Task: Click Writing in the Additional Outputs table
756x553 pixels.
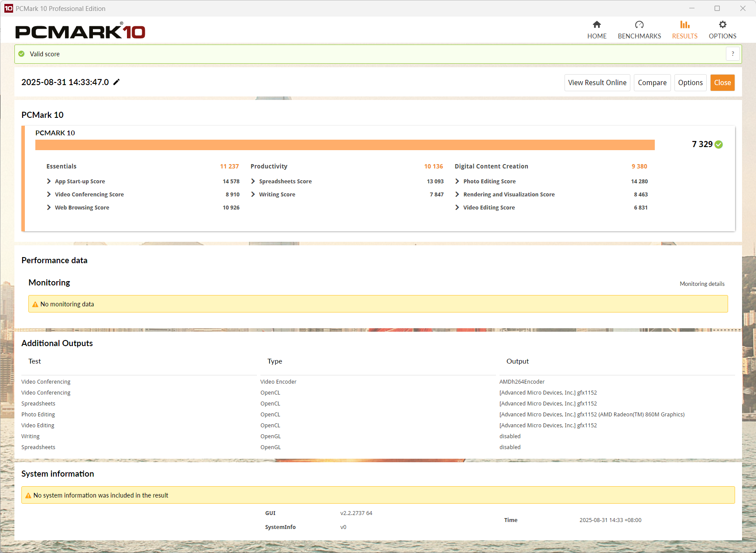Action: 31,436
